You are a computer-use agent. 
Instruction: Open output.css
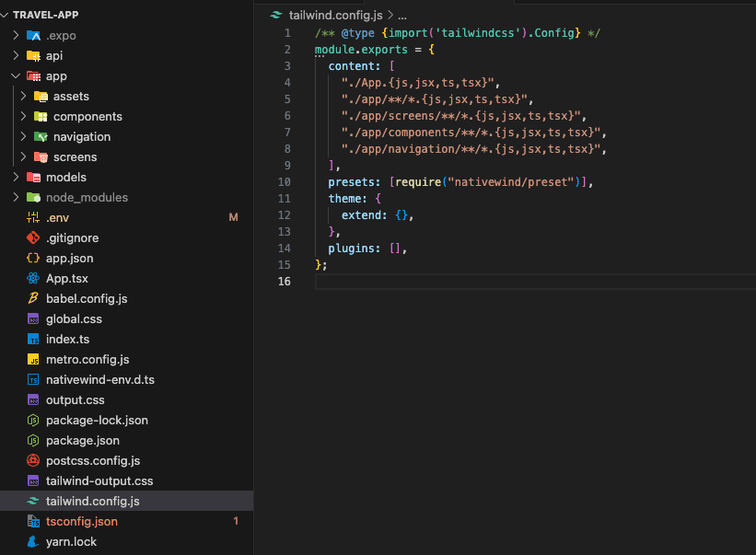pyautogui.click(x=127, y=399)
